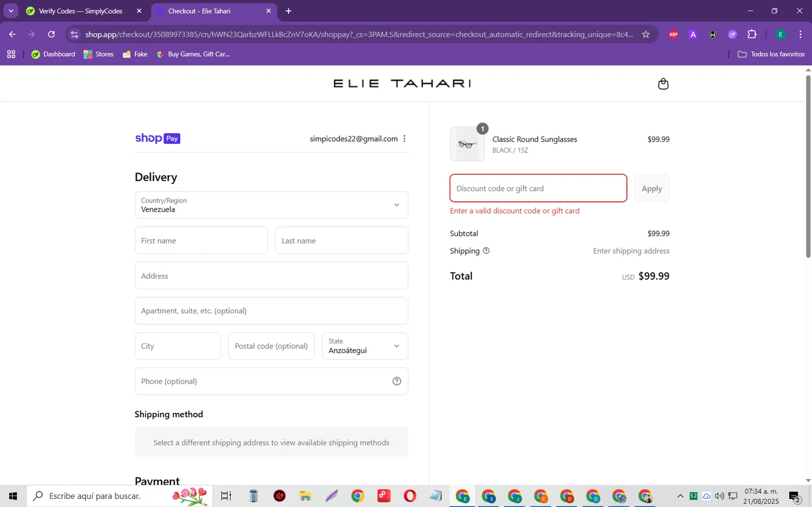This screenshot has height=507, width=812.
Task: Open the Fake bookmark folder
Action: 135,54
